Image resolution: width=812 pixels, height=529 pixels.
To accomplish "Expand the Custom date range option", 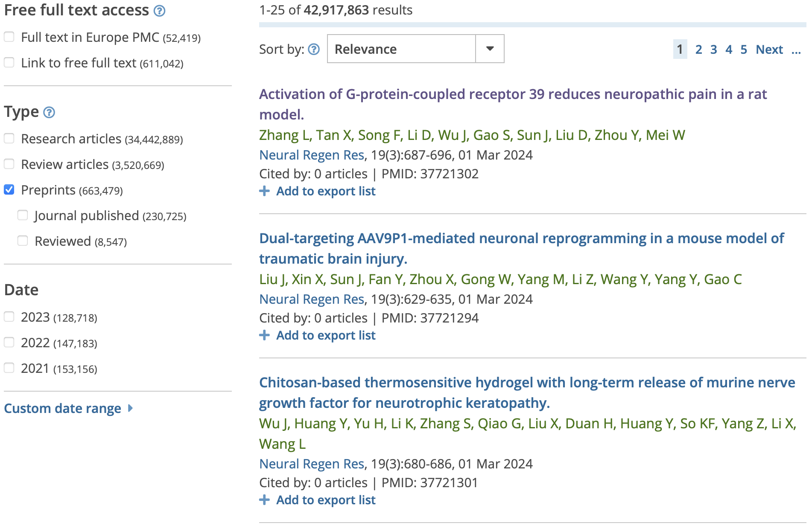I will (63, 409).
